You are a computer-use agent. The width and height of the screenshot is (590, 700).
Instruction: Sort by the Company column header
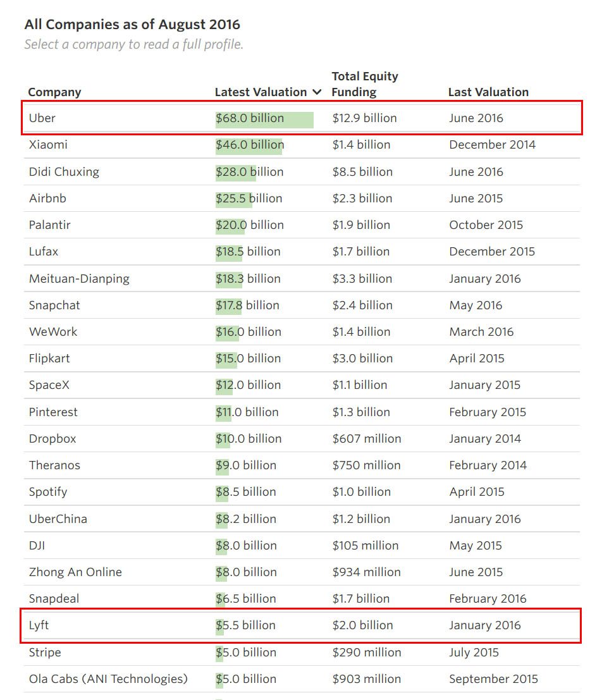[54, 92]
